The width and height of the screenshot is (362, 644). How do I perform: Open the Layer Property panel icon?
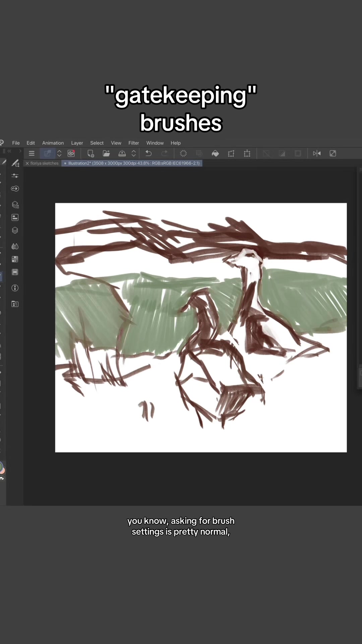(x=15, y=217)
